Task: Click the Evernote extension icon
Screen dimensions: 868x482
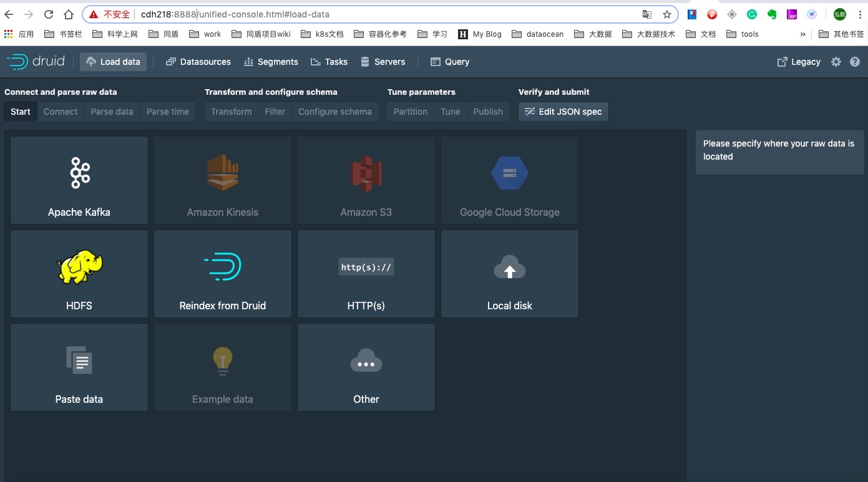Action: pos(772,14)
